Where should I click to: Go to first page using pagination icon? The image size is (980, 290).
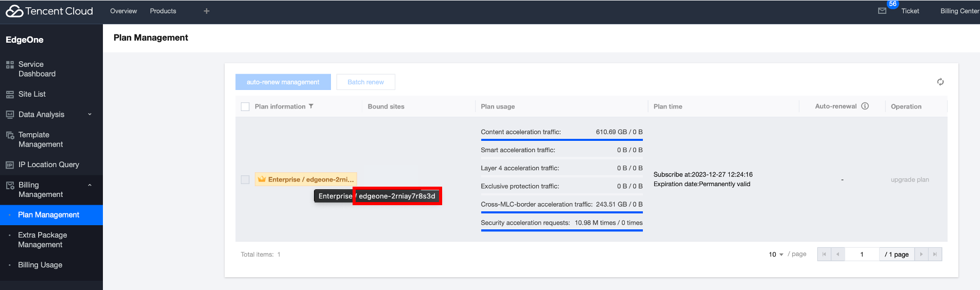(x=824, y=254)
